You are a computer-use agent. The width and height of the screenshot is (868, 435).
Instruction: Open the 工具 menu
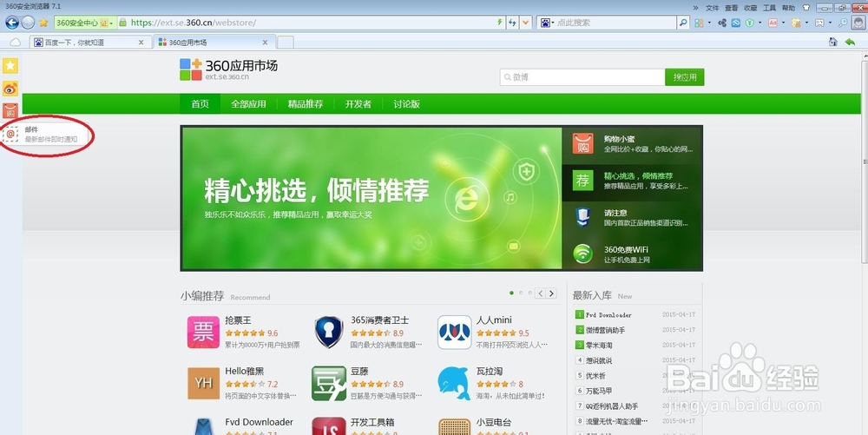click(x=769, y=8)
